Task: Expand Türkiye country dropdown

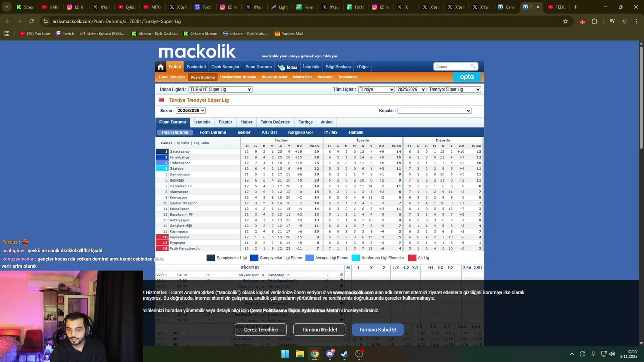Action: point(376,89)
